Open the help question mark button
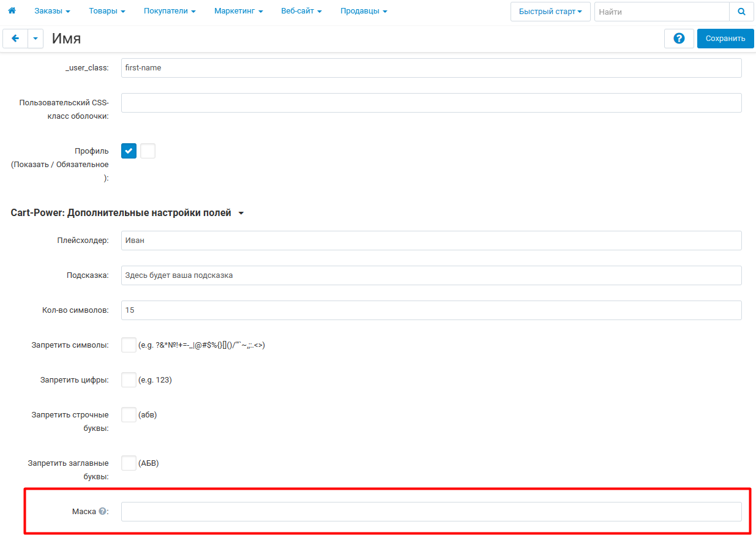Image resolution: width=756 pixels, height=538 pixels. click(679, 39)
